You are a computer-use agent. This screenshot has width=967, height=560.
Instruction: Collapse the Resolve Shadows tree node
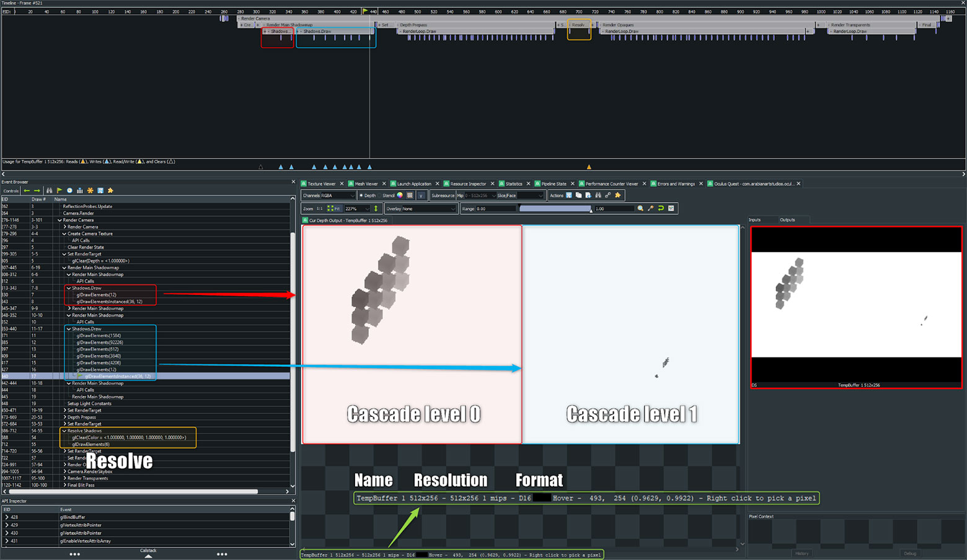[64, 431]
